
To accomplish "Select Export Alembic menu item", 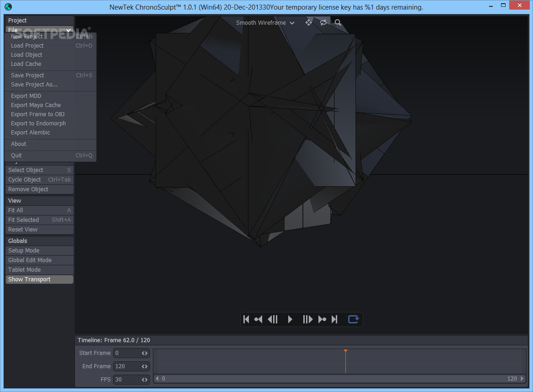I will (x=51, y=133).
